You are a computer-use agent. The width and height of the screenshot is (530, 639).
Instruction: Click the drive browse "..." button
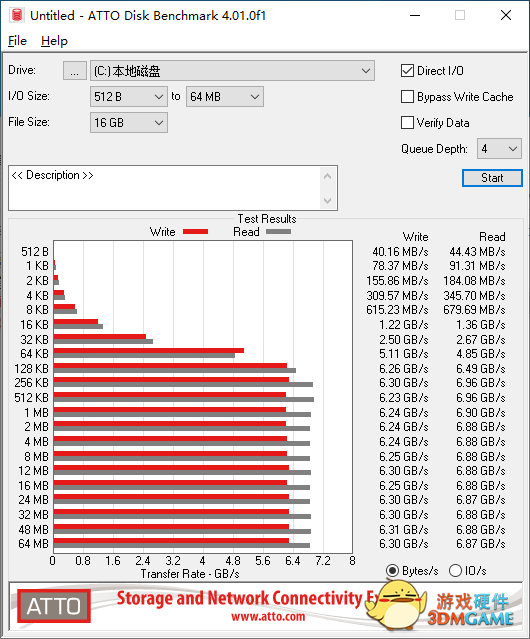point(75,71)
